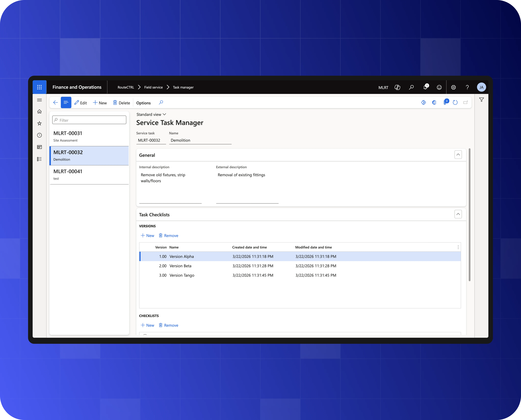Open Settings gear icon
The width and height of the screenshot is (521, 420).
point(453,87)
